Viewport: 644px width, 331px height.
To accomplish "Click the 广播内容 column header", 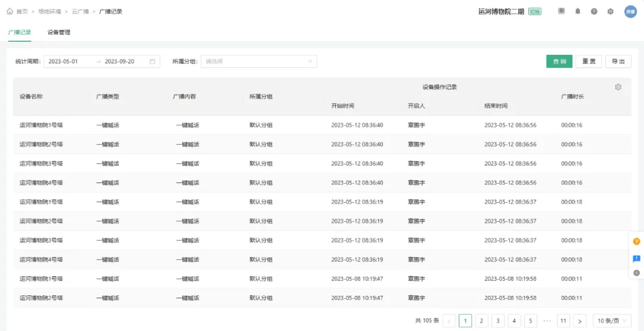I will (184, 97).
